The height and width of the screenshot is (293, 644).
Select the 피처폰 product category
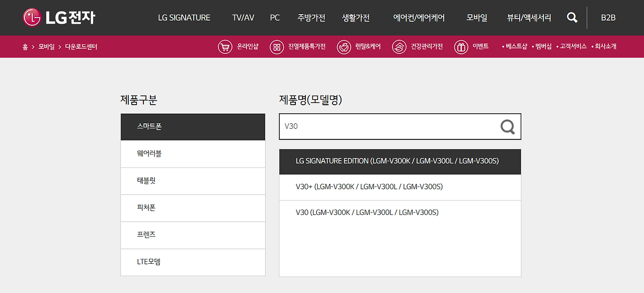[x=193, y=208]
